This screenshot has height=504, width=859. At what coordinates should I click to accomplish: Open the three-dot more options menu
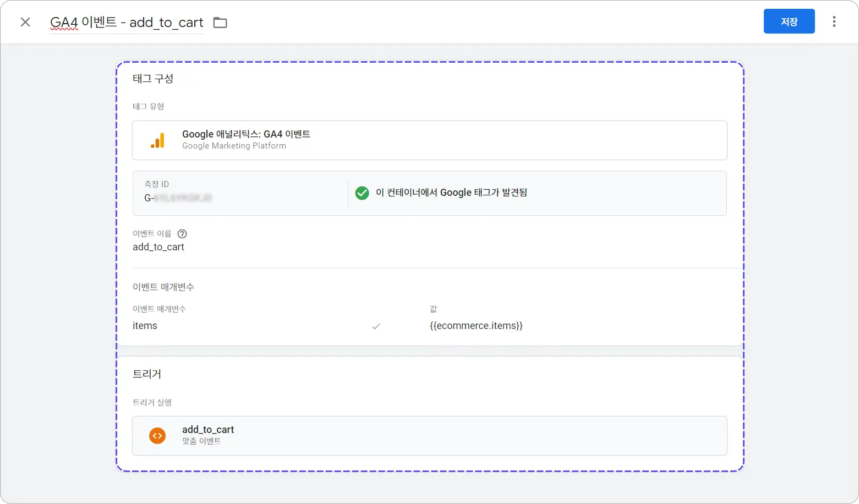(x=834, y=21)
